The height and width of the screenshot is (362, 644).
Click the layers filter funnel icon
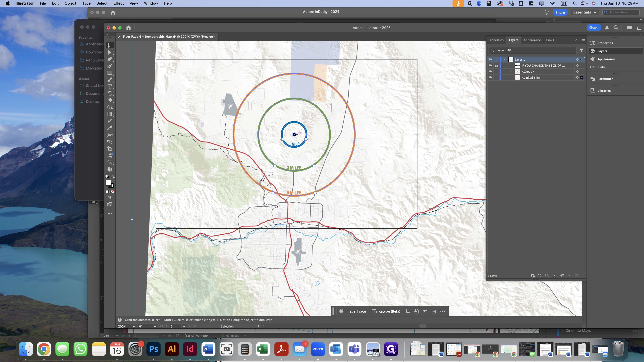pyautogui.click(x=581, y=50)
